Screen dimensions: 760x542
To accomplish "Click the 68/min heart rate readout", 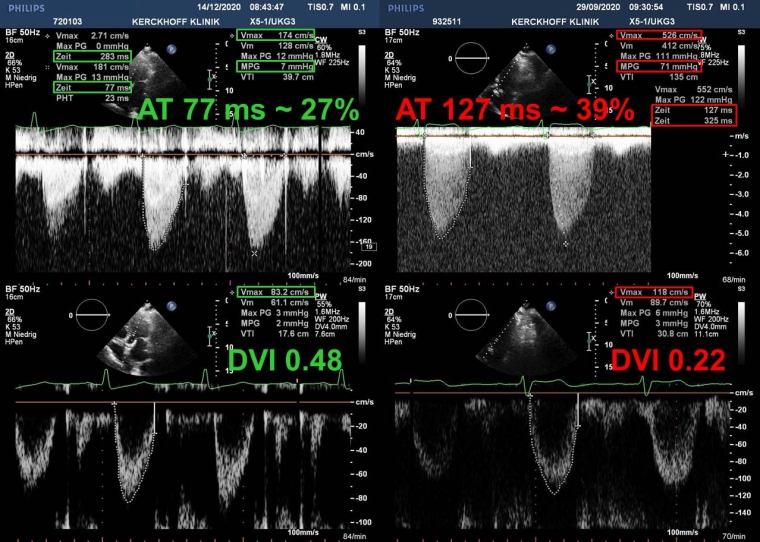I will pos(736,280).
